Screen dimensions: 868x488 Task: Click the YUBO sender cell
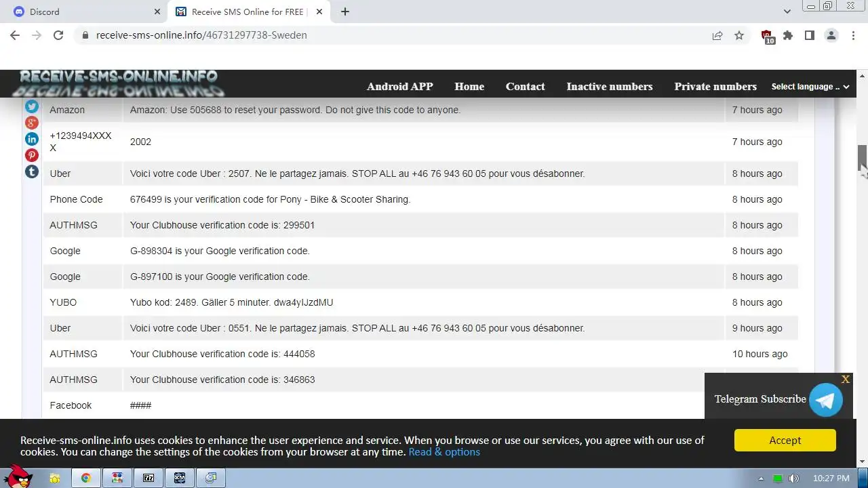(83, 302)
